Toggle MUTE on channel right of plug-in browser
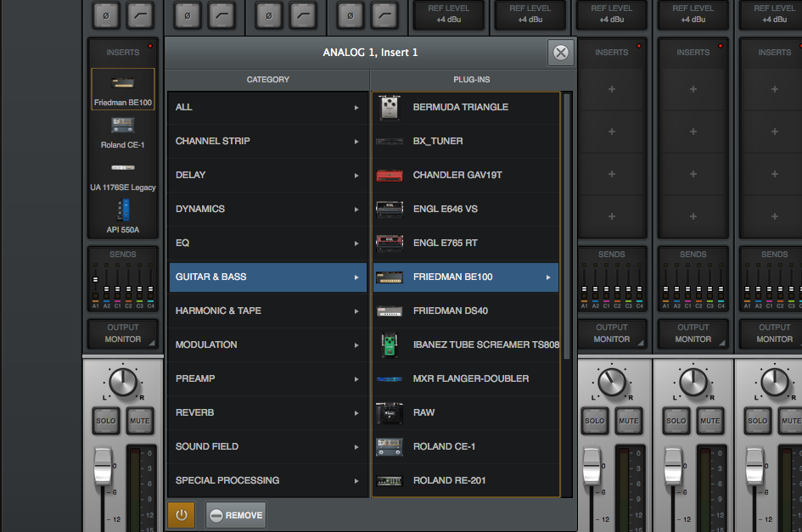The height and width of the screenshot is (532, 802). (x=629, y=421)
